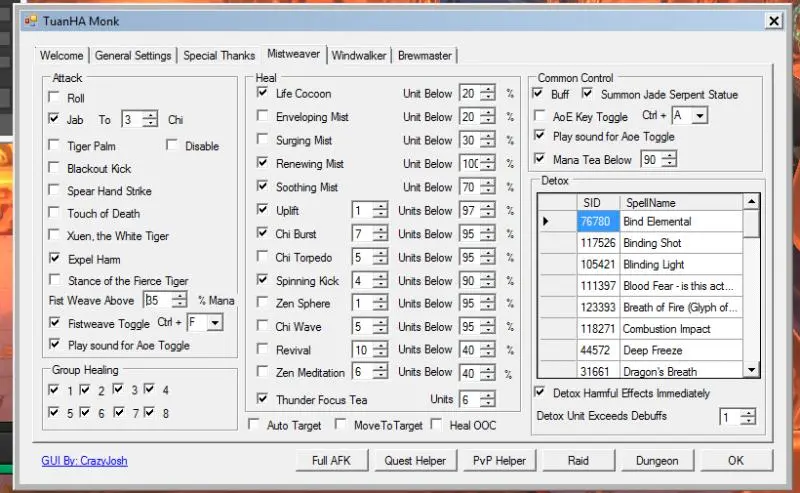Select the Dungeon preset button

click(x=655, y=461)
